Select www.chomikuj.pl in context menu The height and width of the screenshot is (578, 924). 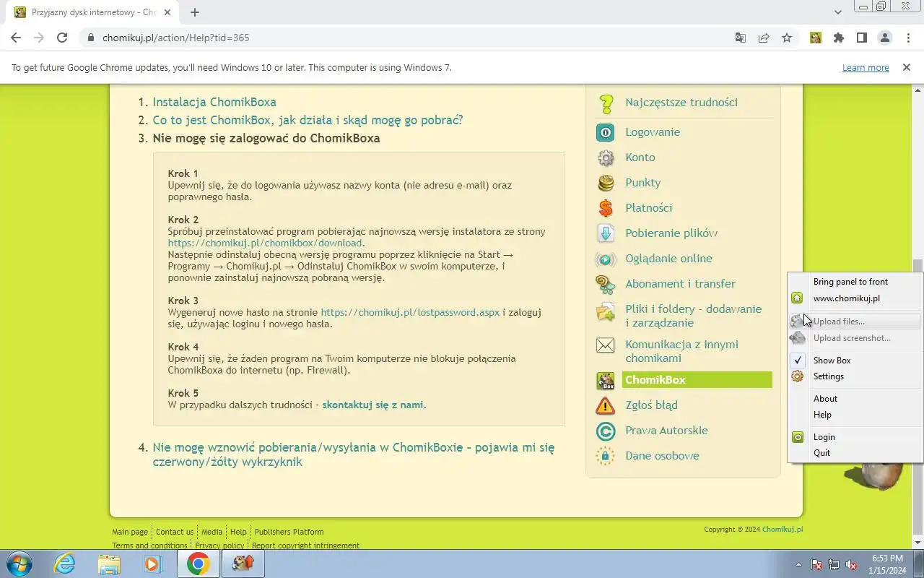[846, 298]
